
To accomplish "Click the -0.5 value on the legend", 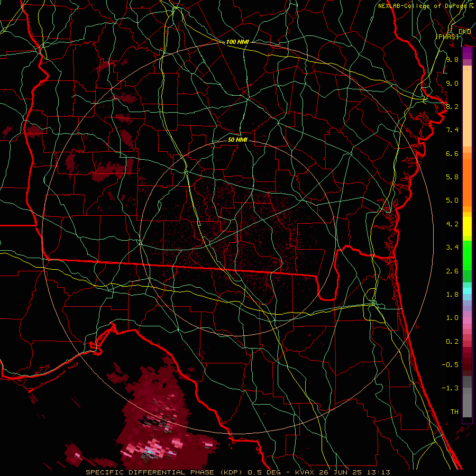I will [450, 365].
